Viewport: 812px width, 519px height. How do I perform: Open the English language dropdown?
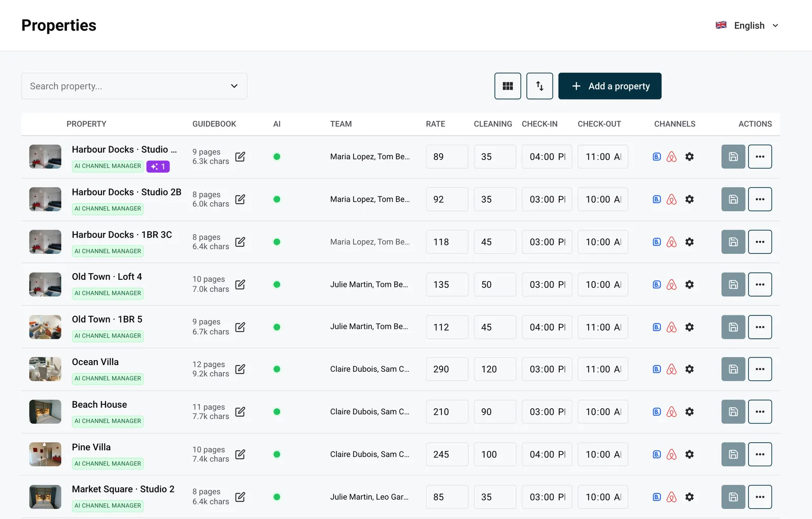click(747, 25)
